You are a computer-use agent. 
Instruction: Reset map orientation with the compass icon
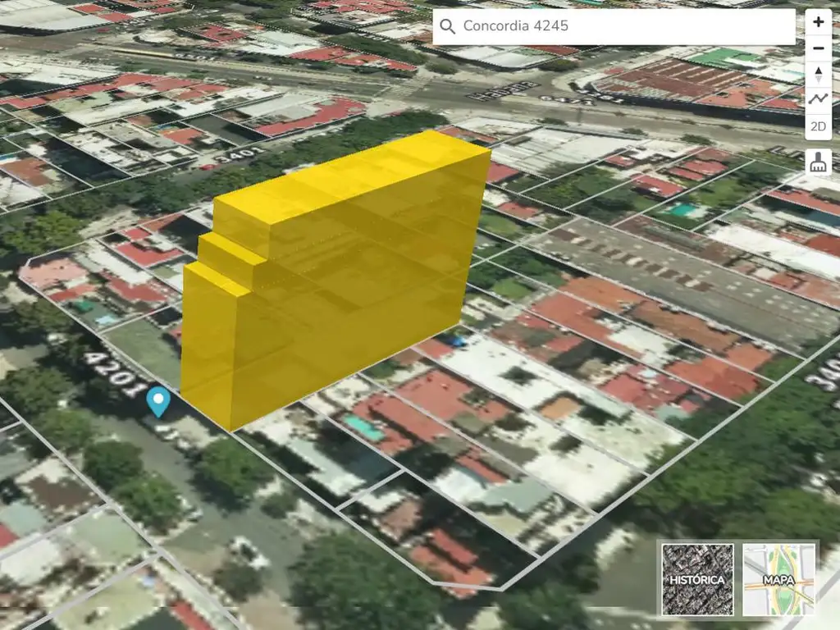(818, 75)
